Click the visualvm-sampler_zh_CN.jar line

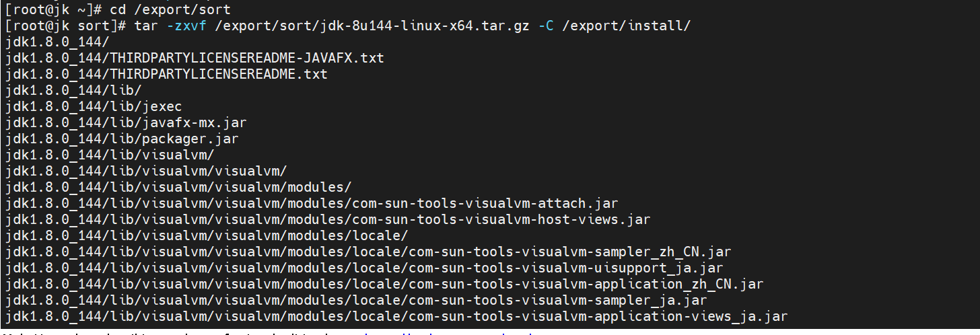[x=367, y=252]
